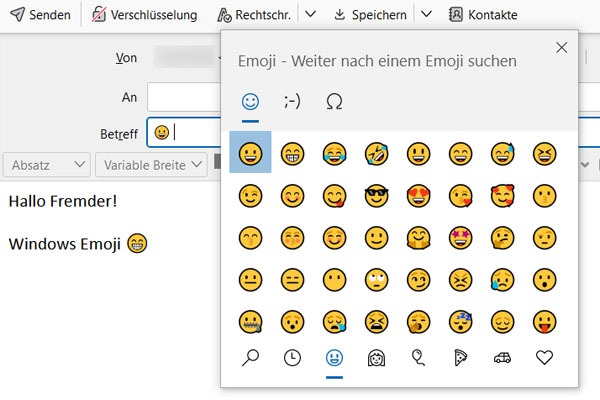Click in the Betreff subject field
The height and width of the screenshot is (400, 600).
click(x=184, y=132)
